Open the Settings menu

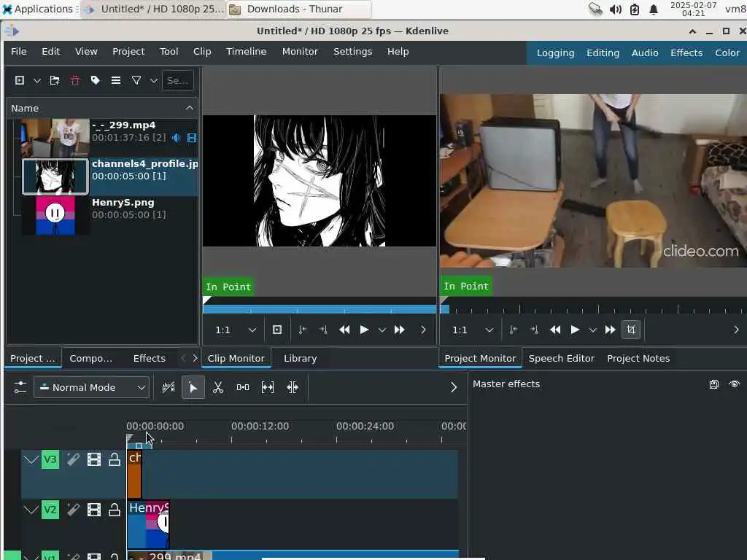click(x=352, y=52)
